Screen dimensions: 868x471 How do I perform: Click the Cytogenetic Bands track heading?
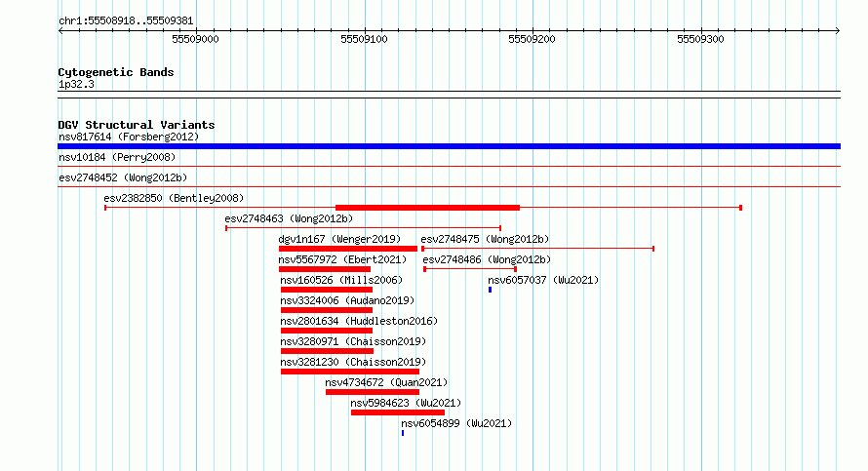(116, 72)
